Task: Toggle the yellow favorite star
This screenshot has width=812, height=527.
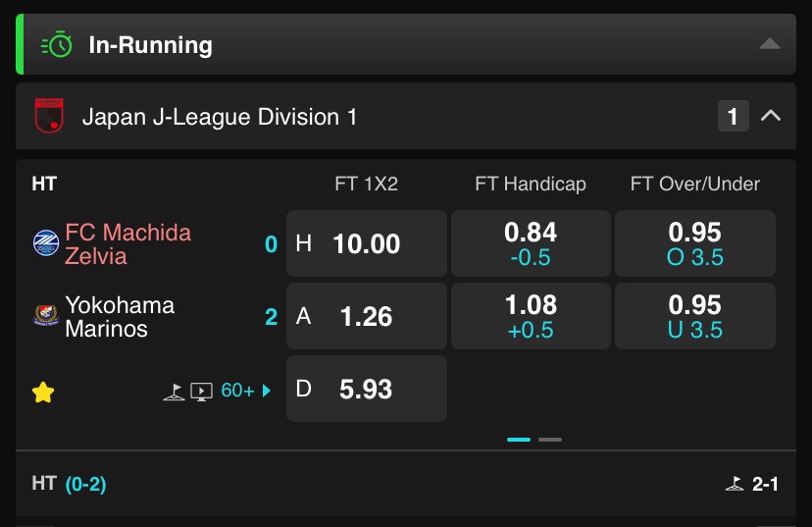Action: pyautogui.click(x=43, y=392)
